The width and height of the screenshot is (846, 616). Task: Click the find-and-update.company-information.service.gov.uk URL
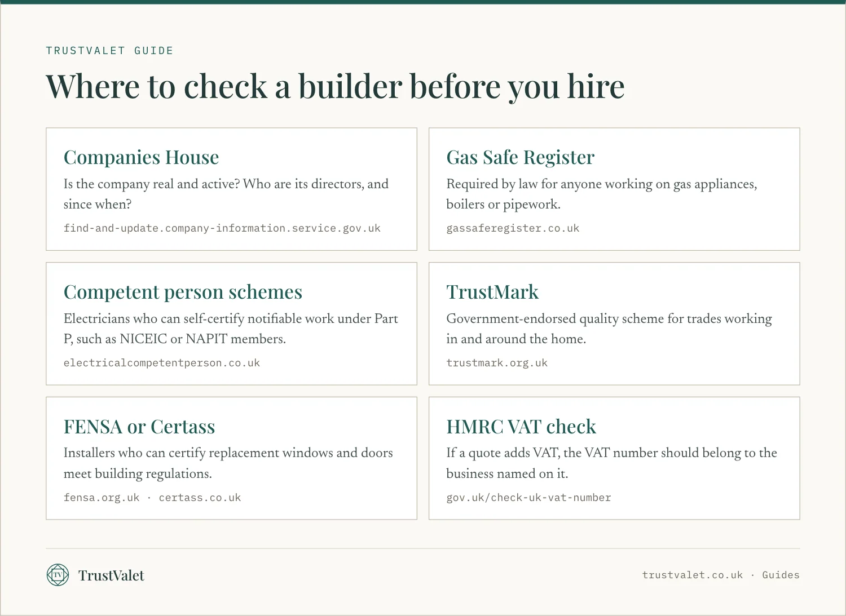[x=222, y=228]
